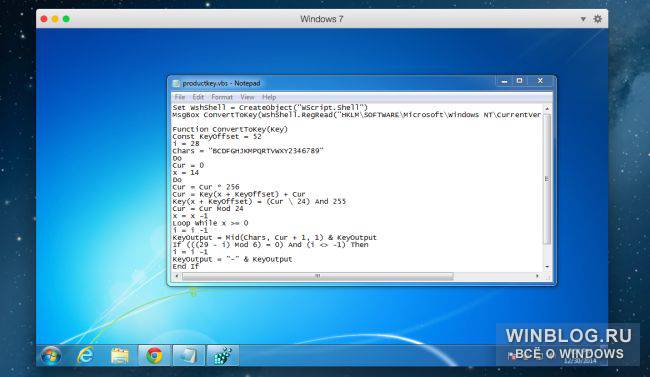Click the horizontal scrollbar right arrow
The height and width of the screenshot is (377, 650).
[538, 276]
